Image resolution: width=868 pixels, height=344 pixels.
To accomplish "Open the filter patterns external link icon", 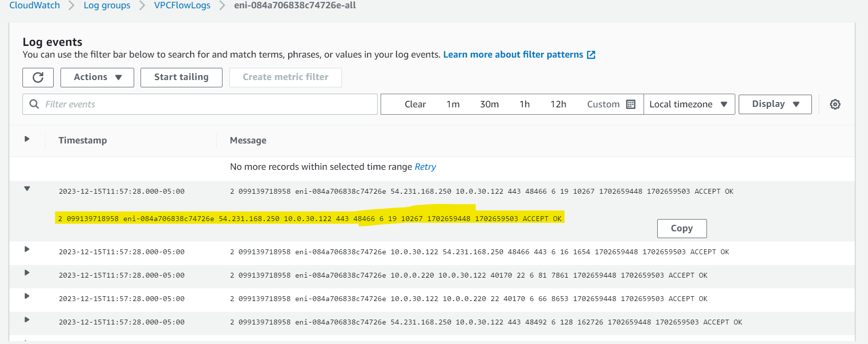I will [x=591, y=55].
